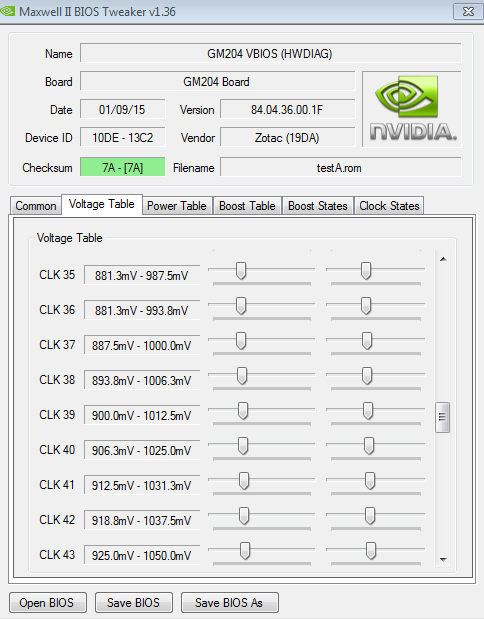Open the Power Table tab
The height and width of the screenshot is (619, 484).
coord(177,206)
